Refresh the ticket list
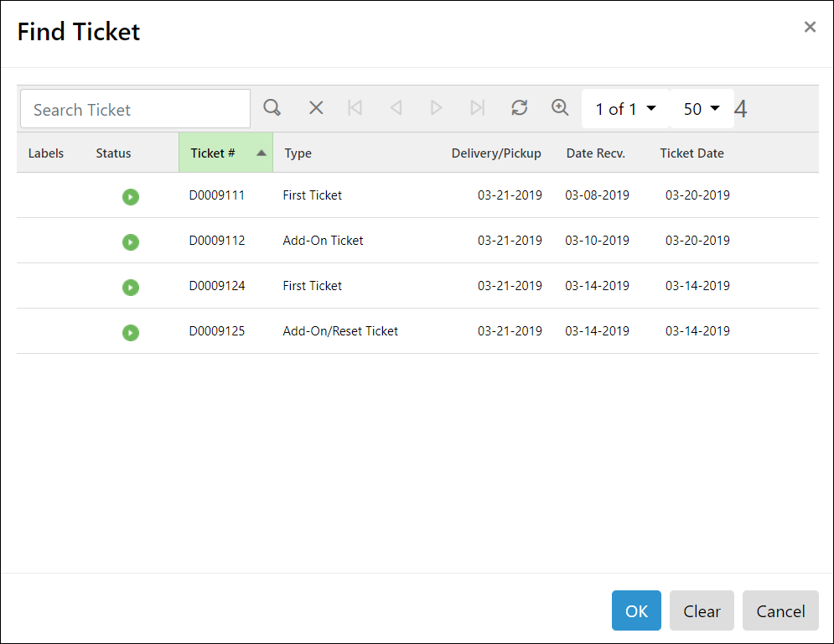Viewport: 834px width, 644px height. [x=520, y=108]
